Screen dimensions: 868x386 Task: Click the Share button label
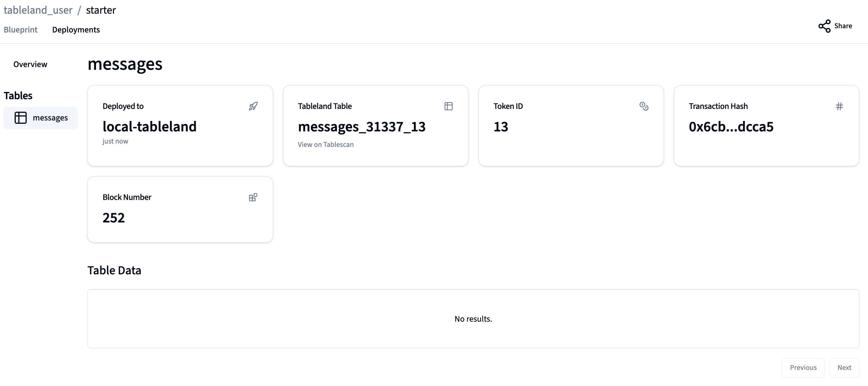[843, 26]
